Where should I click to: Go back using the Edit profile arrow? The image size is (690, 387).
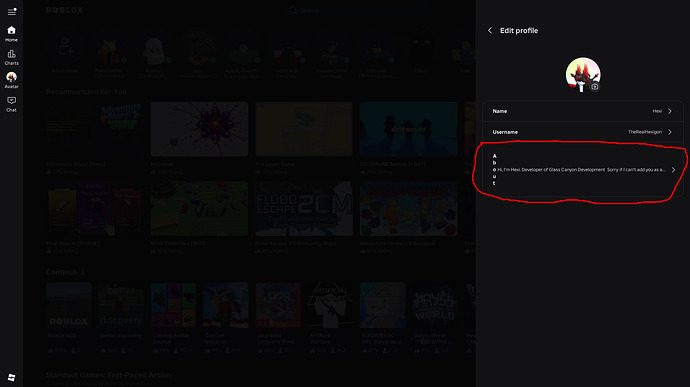click(490, 30)
